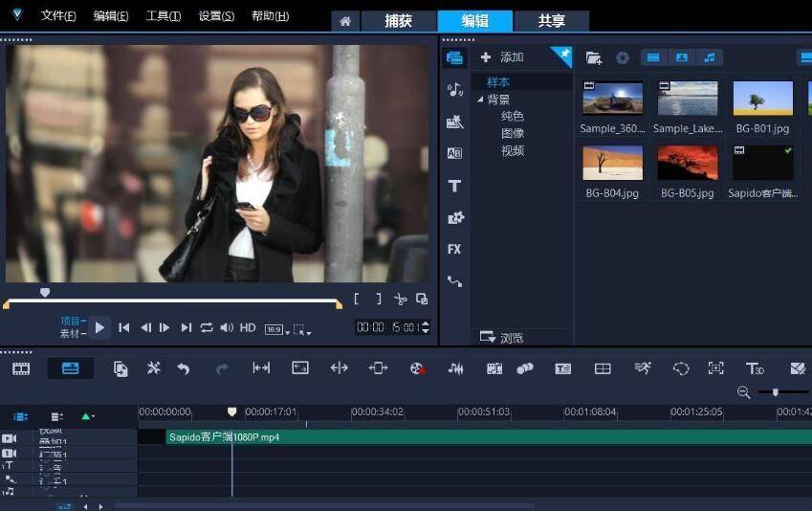Select Project playback mode
812x511 pixels.
(73, 321)
